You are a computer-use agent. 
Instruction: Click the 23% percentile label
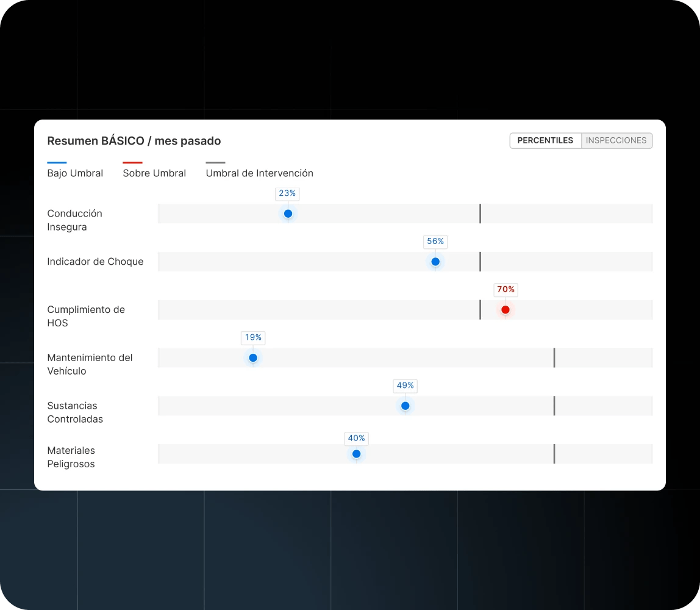tap(287, 193)
